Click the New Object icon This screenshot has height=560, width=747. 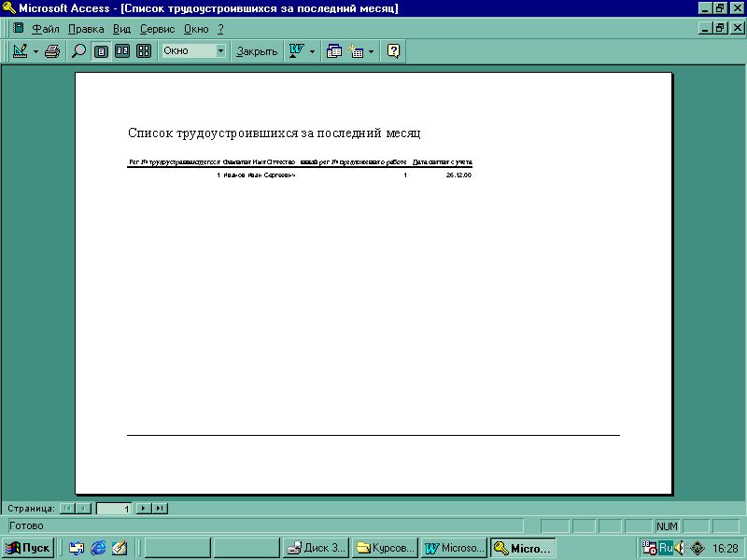(x=357, y=51)
